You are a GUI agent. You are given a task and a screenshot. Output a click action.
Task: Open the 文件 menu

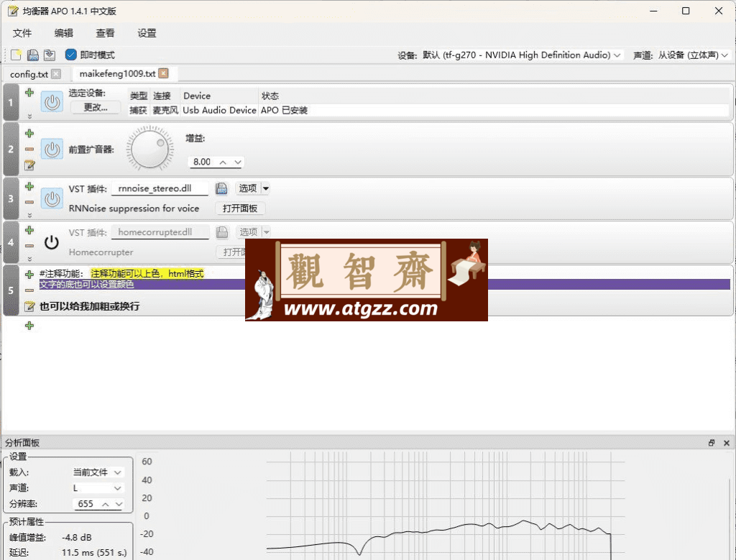pyautogui.click(x=22, y=33)
